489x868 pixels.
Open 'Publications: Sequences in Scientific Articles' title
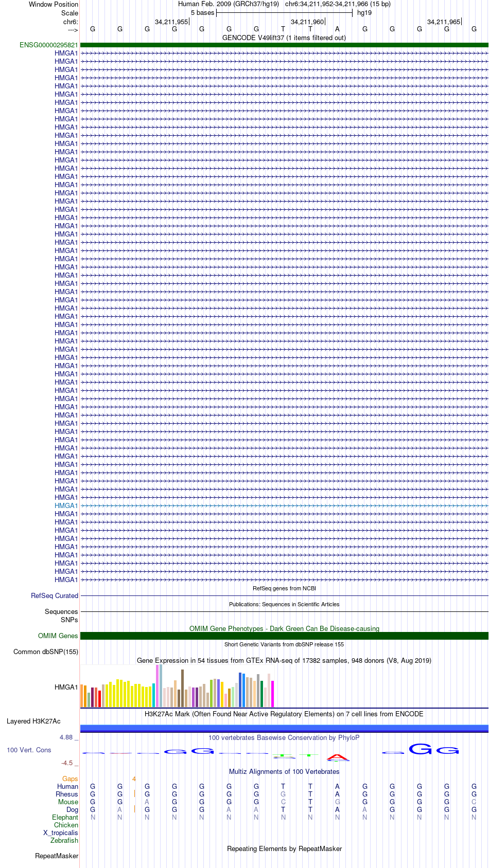[x=284, y=604]
